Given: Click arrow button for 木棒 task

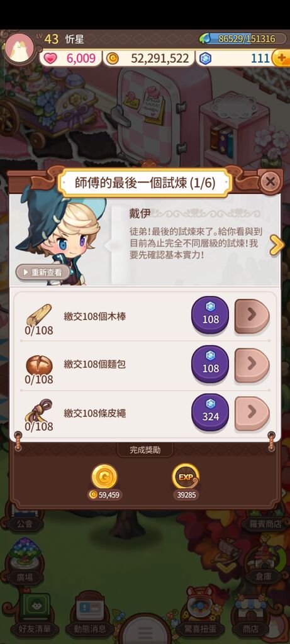Looking at the screenshot, I should point(252,316).
